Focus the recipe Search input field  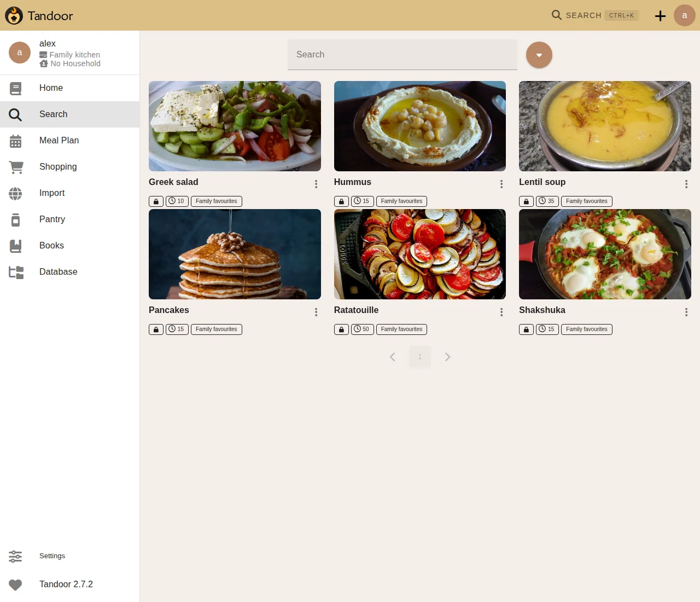(x=402, y=55)
